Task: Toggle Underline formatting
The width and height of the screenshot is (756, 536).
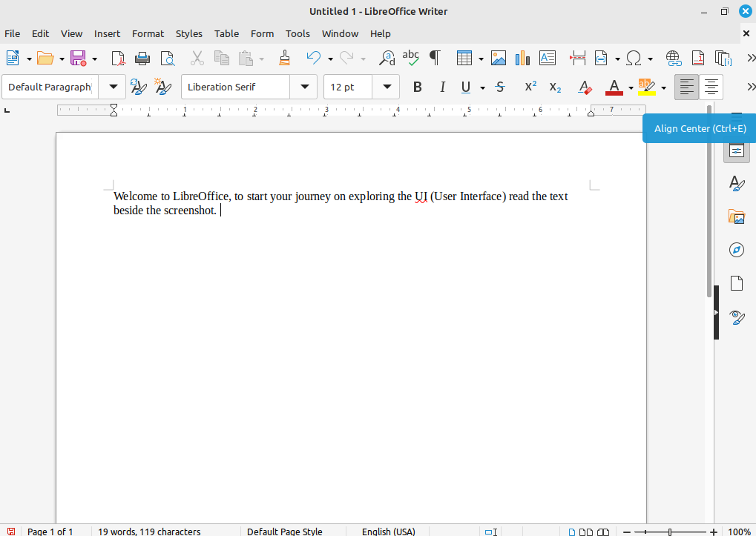Action: click(x=465, y=87)
